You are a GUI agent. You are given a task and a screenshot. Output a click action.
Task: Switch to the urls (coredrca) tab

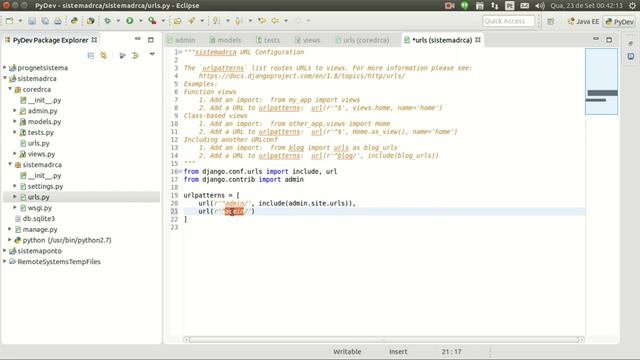click(x=362, y=40)
